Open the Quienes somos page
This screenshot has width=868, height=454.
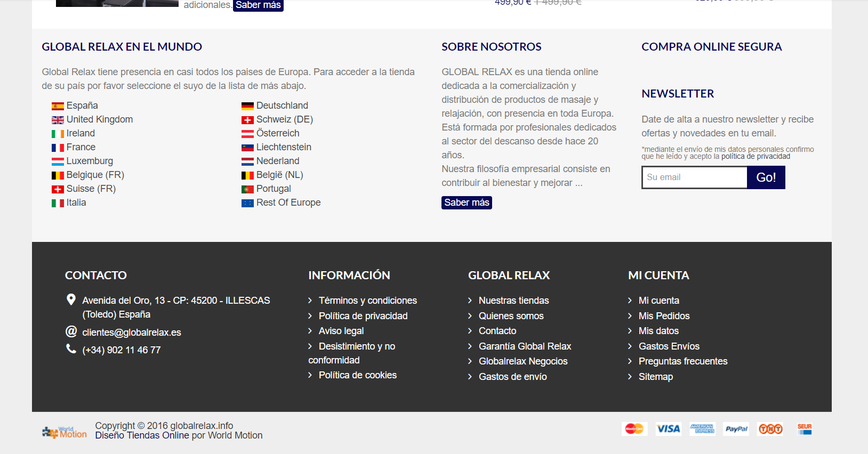pyautogui.click(x=511, y=316)
